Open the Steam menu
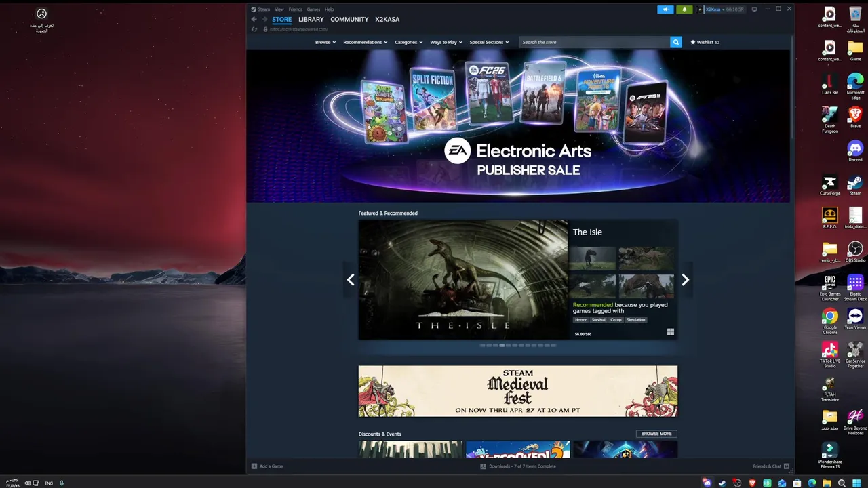The width and height of the screenshot is (868, 488). 263,9
